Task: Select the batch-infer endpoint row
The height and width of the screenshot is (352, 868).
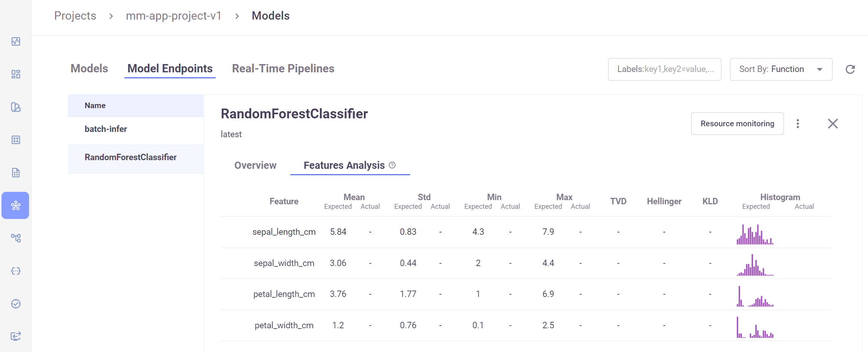Action: [x=136, y=129]
